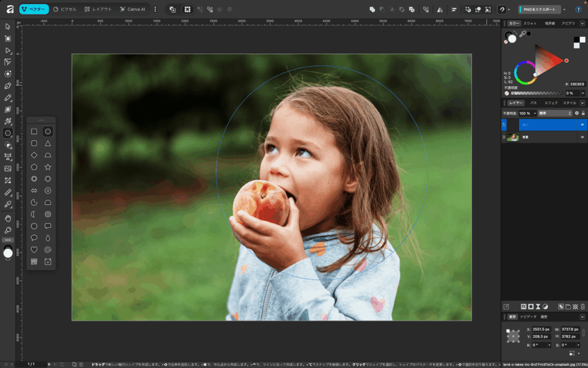The height and width of the screenshot is (368, 588).
Task: Expand the layer opacity 100 % dropdown
Action: point(533,113)
